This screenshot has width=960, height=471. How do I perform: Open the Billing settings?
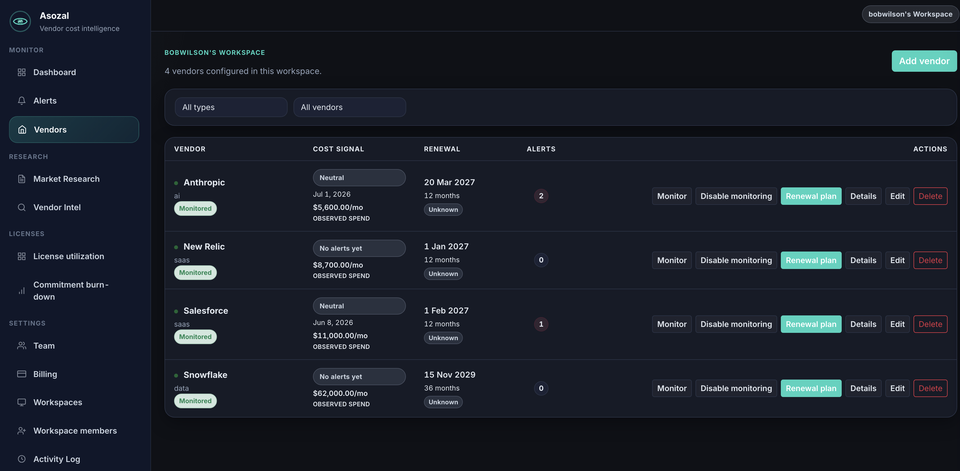[x=74, y=374]
